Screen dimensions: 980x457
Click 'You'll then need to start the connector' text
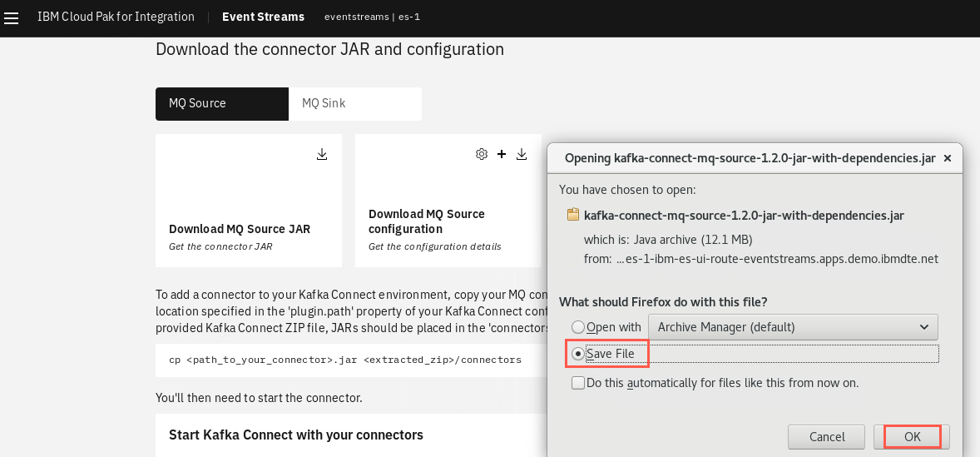(259, 398)
